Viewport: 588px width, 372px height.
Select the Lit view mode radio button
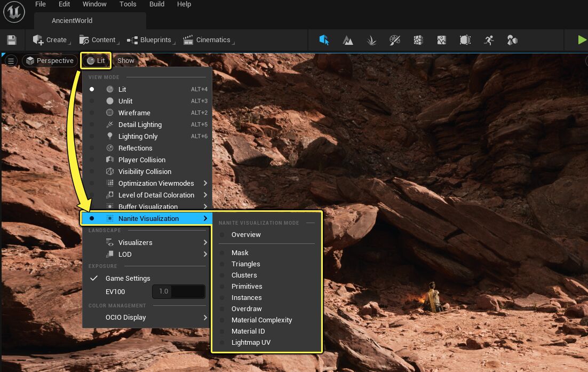click(x=92, y=89)
